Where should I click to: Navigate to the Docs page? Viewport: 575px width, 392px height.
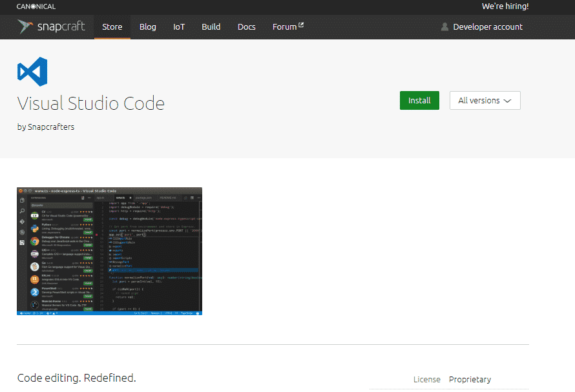246,27
